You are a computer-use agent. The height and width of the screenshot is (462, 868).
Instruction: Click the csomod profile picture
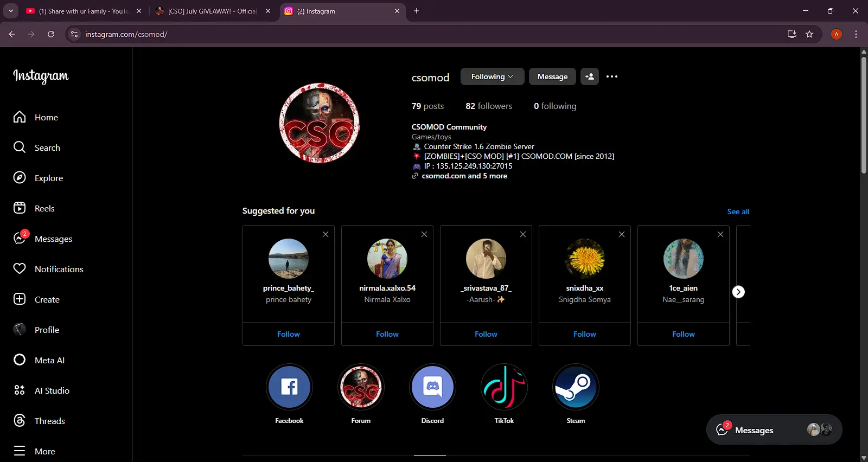point(320,123)
